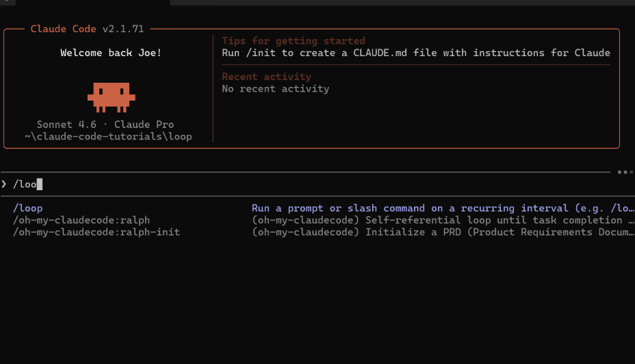Choose the /oh-my-claudecode:ralph-init command
Viewport: 635px width, 364px height.
(96, 232)
